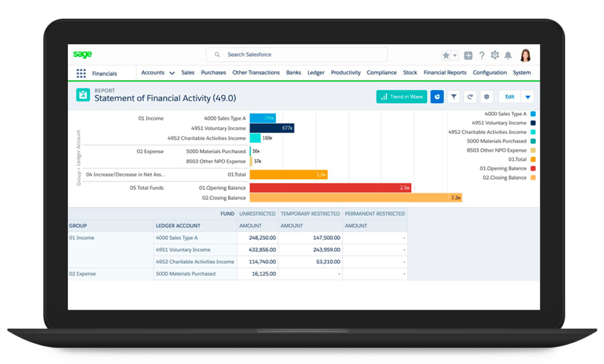Click the favorites star icon
Viewport: 604px width, 364px height.
click(x=446, y=55)
